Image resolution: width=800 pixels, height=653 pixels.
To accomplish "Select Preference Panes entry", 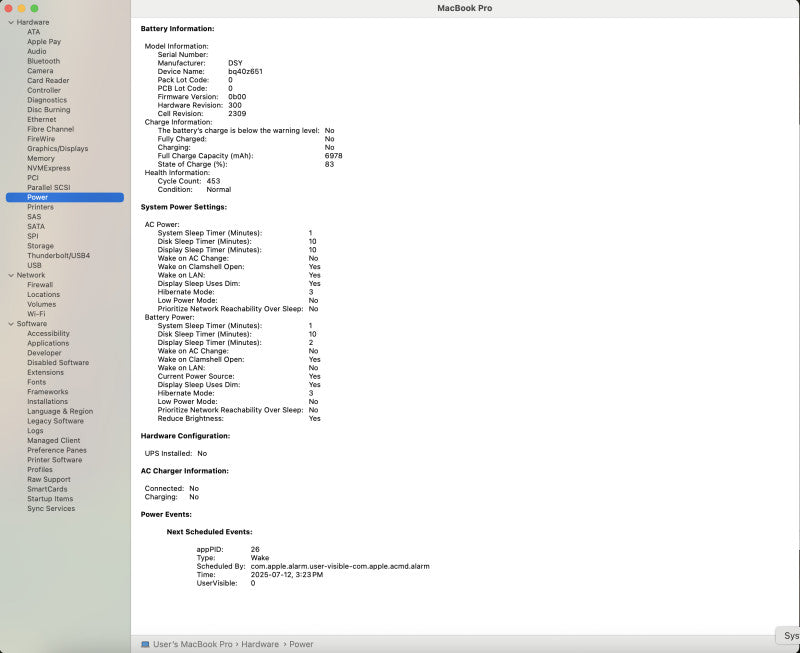I will click(57, 450).
